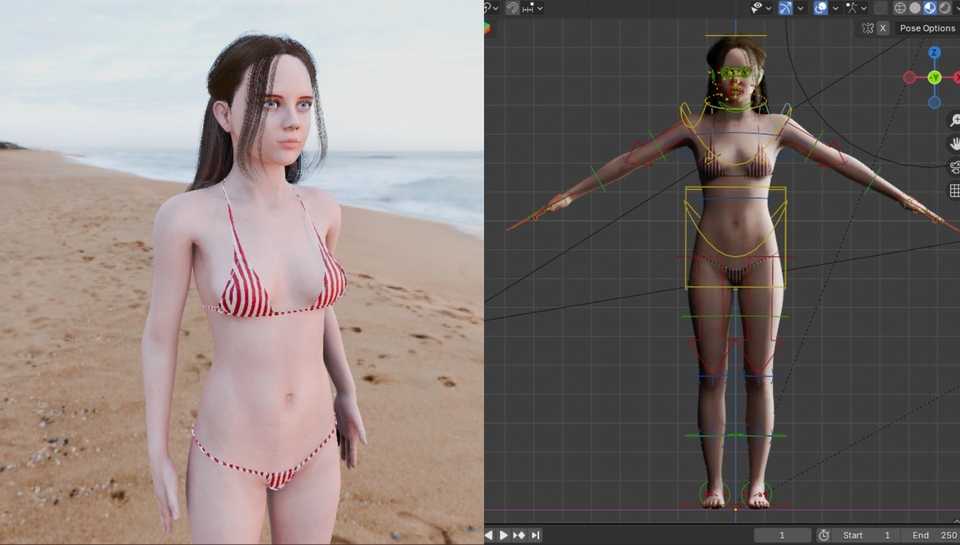The height and width of the screenshot is (545, 960).
Task: Switch to wireframe viewport shading
Action: click(x=900, y=8)
